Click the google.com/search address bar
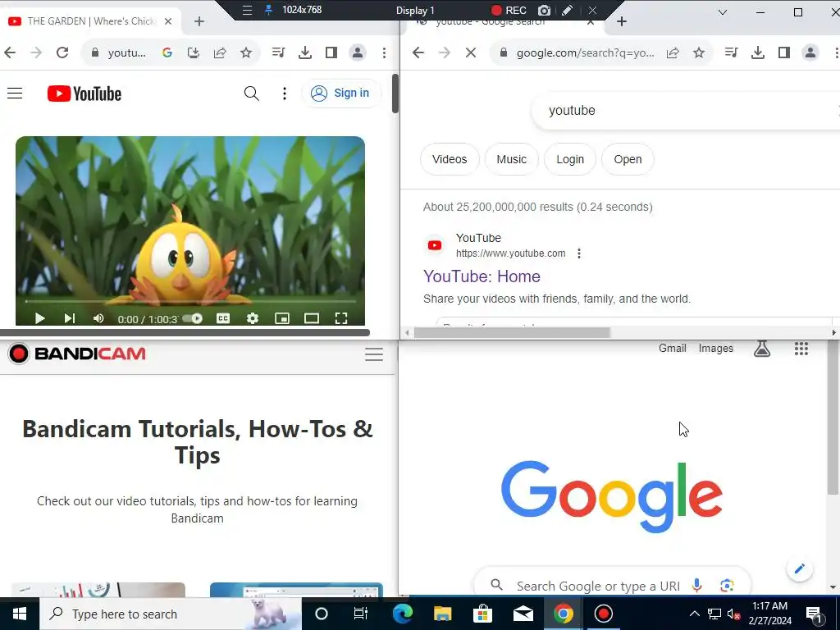The width and height of the screenshot is (840, 630). [585, 52]
